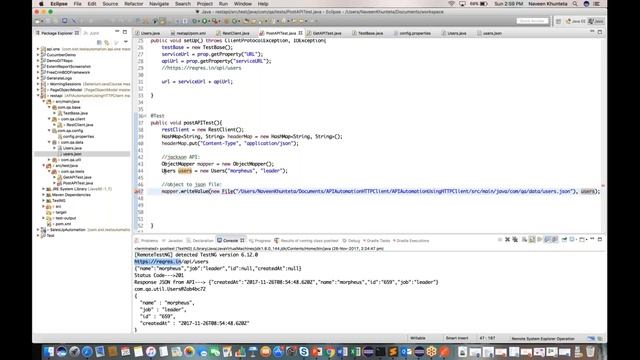This screenshot has width=640, height=360.
Task: Switch to TestBase.java editor tab
Action: pyautogui.click(x=367, y=33)
